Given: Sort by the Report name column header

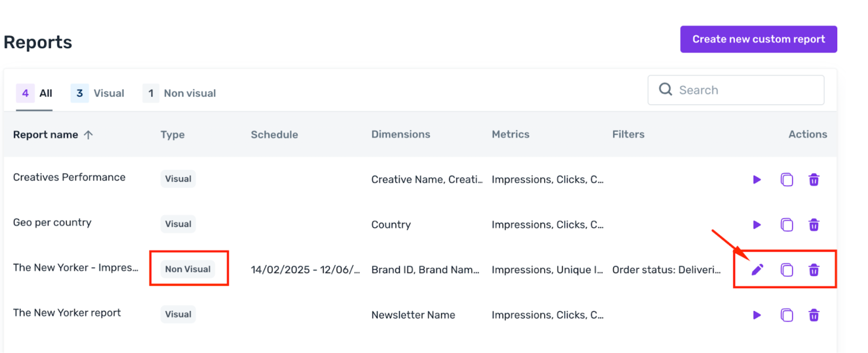Looking at the screenshot, I should tap(45, 135).
